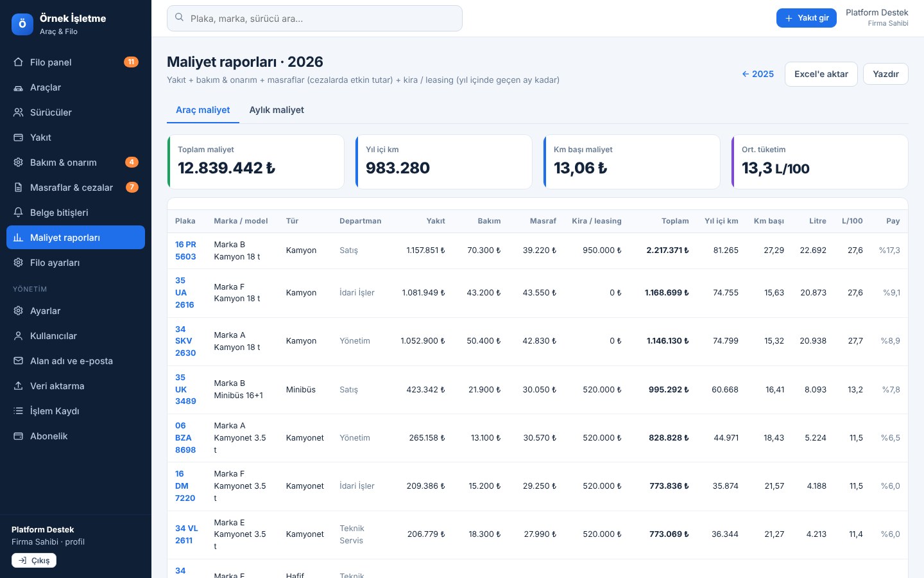Open İşlem Kaydı list icon
Screen dimensions: 924x578
tap(18, 411)
